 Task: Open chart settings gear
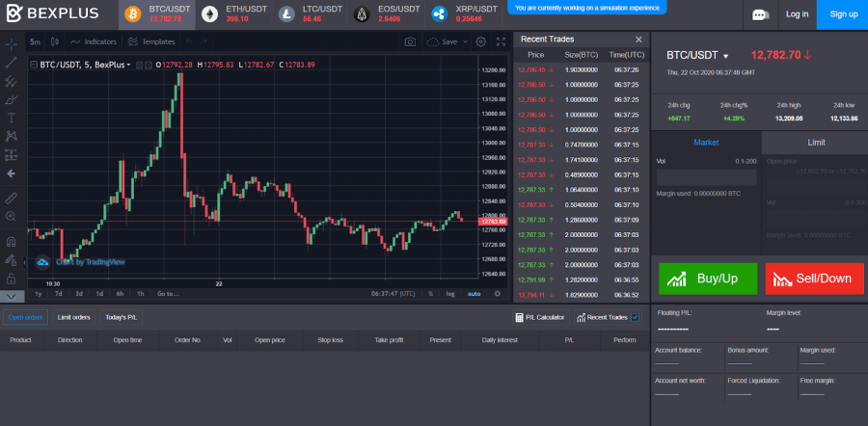pyautogui.click(x=481, y=41)
